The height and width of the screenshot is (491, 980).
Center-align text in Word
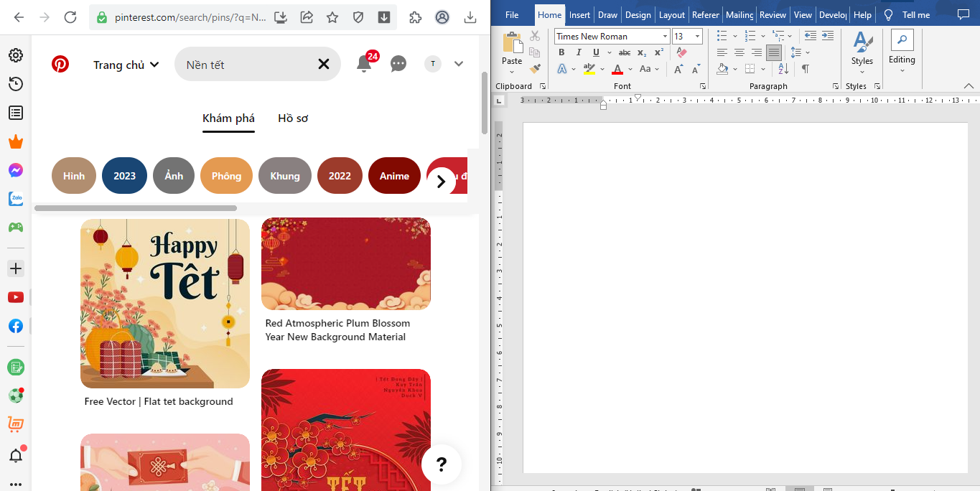[739, 52]
